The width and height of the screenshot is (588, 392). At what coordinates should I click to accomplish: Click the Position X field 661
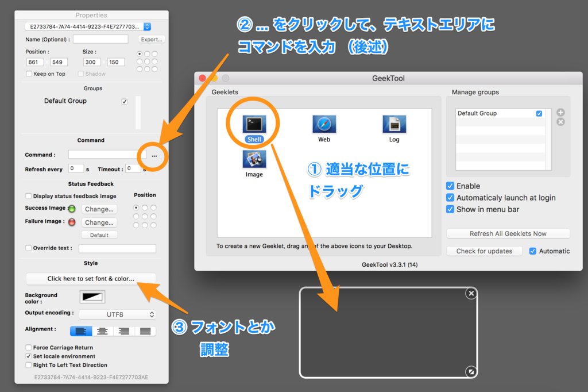[x=35, y=62]
